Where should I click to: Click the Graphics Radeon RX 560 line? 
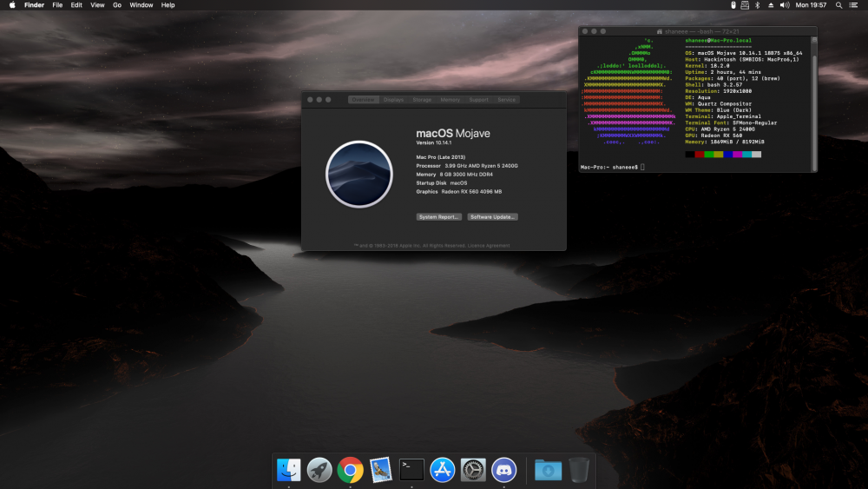459,192
